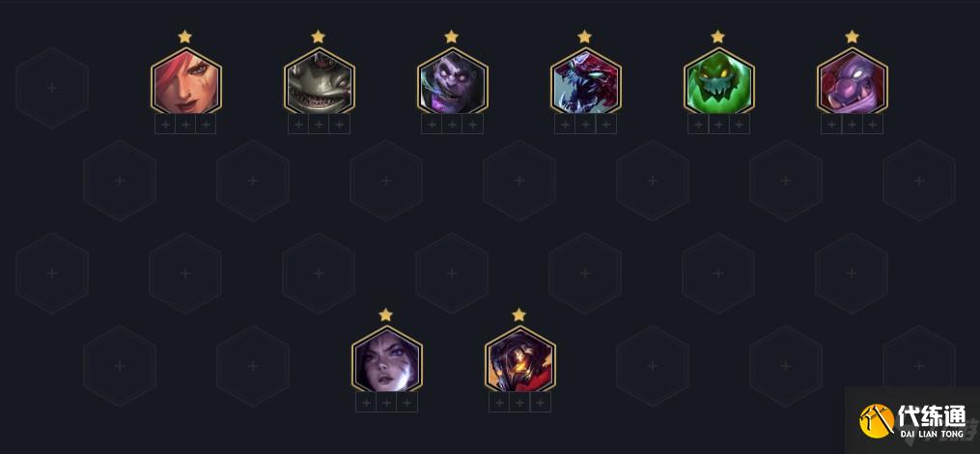Add champion to empty hex left of Kai'Sa

click(x=253, y=366)
